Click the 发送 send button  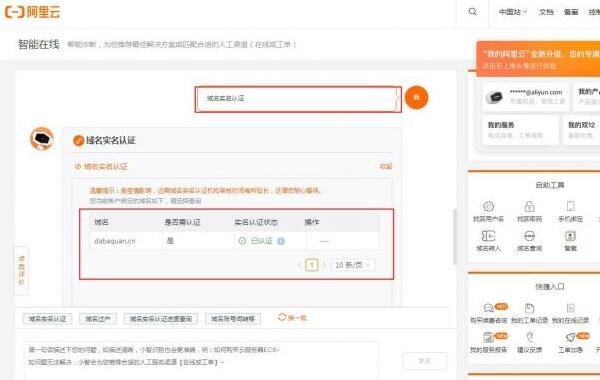424,360
